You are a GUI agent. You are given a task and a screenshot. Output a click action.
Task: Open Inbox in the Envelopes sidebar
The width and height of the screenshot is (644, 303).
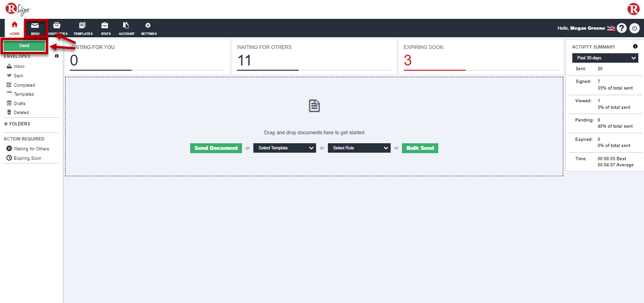(x=19, y=66)
